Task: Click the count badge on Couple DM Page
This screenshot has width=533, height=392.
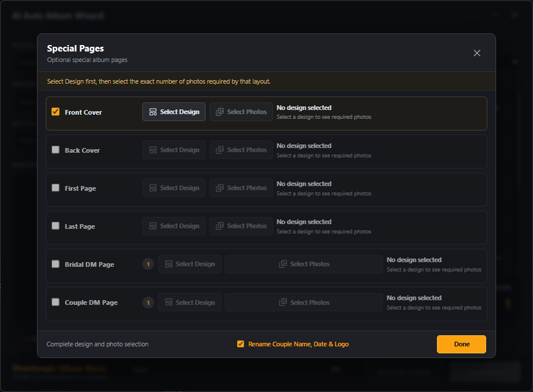Action: [148, 302]
